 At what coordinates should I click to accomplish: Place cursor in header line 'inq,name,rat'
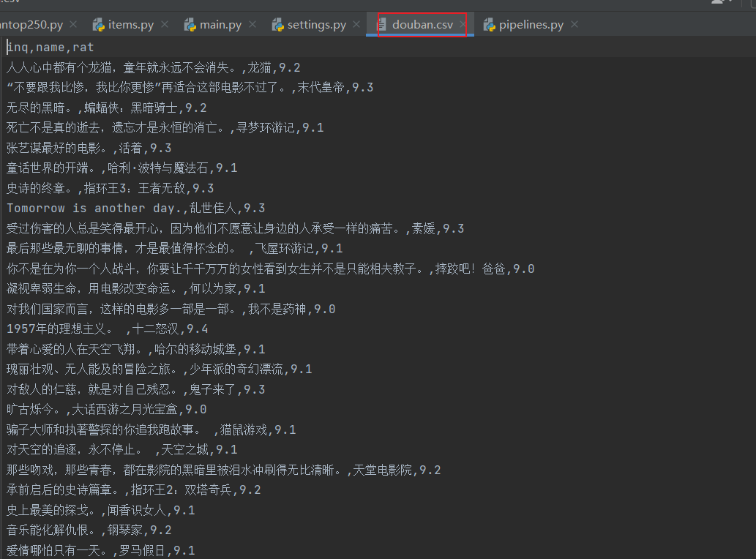click(50, 48)
